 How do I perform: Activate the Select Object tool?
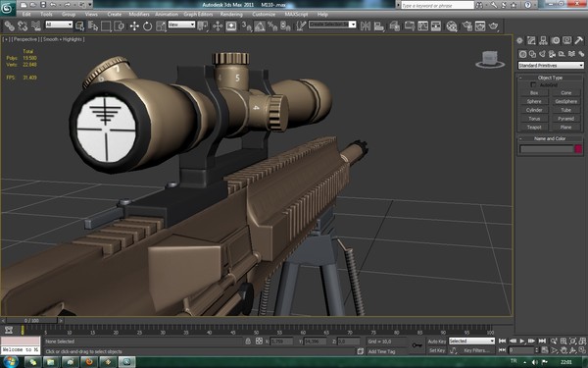tap(79, 26)
